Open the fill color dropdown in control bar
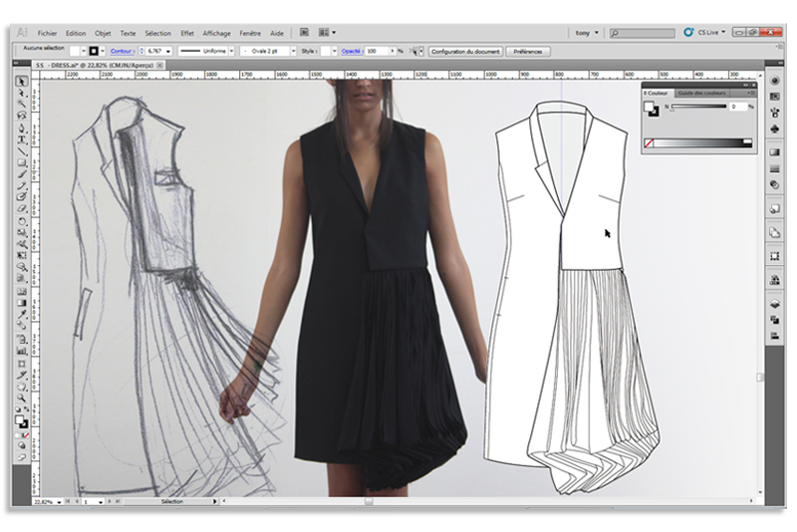 pos(84,52)
